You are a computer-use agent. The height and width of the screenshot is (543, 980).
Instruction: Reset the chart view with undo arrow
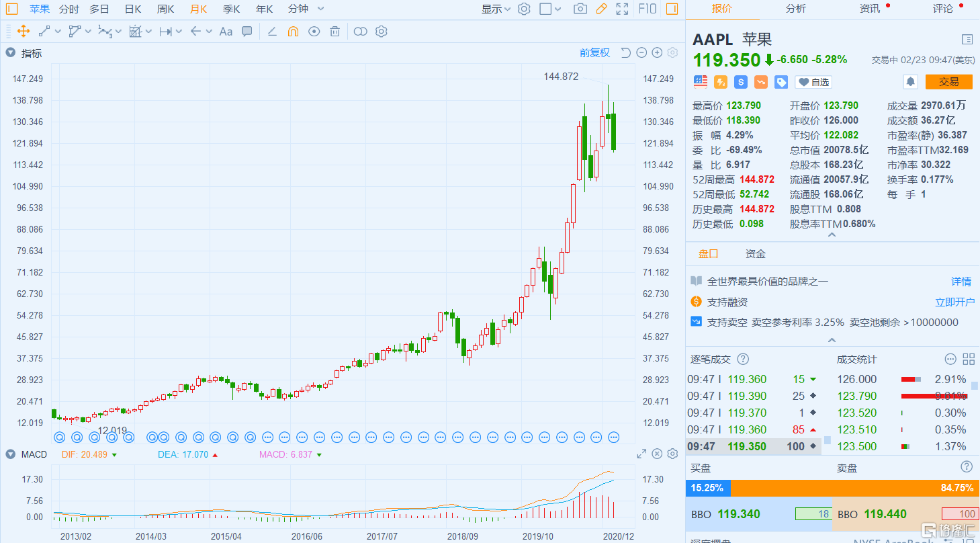click(625, 53)
